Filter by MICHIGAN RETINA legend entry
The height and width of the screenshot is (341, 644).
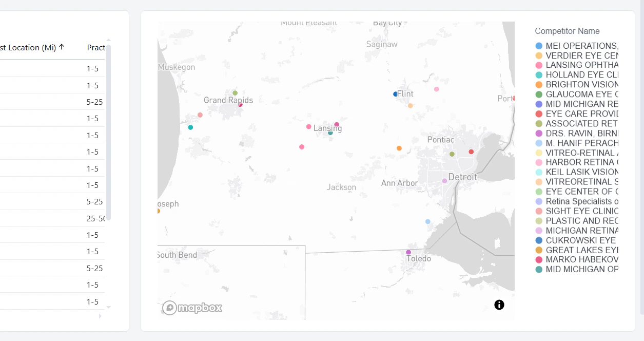pyautogui.click(x=577, y=231)
